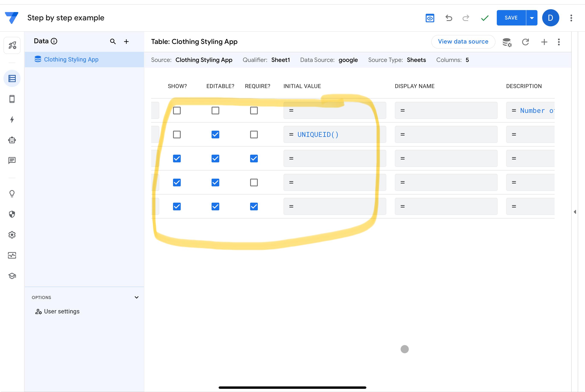Uncheck EDITABLE? in the UNIQUEID() row
Screen dimensions: 585x392
click(215, 135)
